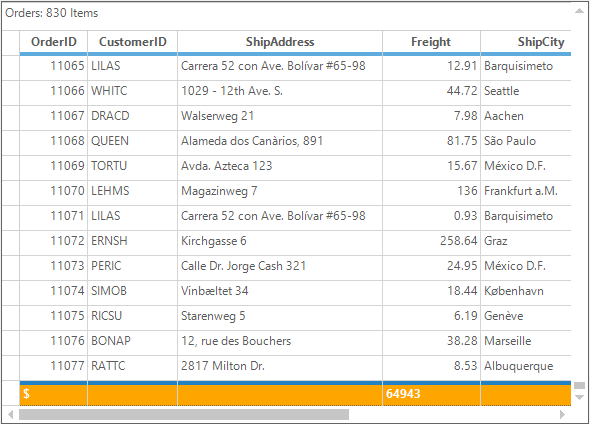This screenshot has width=590, height=424.
Task: Click the 64943 freight summary cell
Action: pyautogui.click(x=431, y=395)
